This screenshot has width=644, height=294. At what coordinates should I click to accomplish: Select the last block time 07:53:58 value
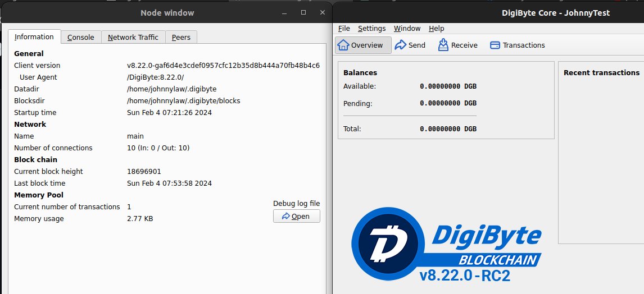pyautogui.click(x=170, y=183)
